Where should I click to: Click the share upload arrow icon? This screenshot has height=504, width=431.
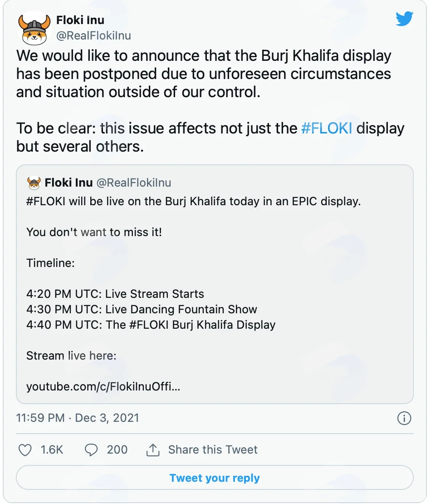pos(153,450)
